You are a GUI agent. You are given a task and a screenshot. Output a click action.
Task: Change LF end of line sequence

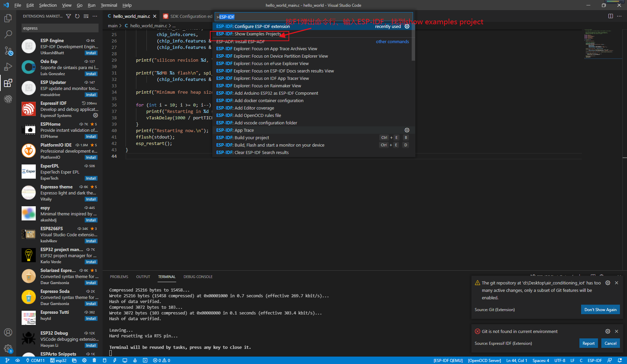point(572,360)
